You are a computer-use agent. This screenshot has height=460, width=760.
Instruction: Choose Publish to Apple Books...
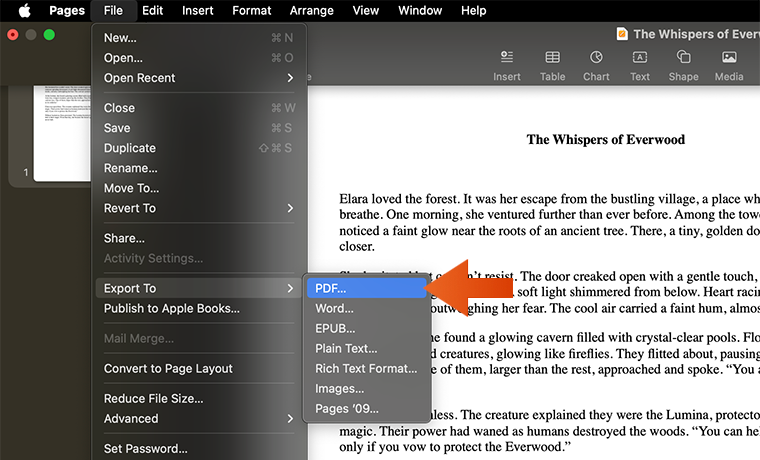click(199, 308)
